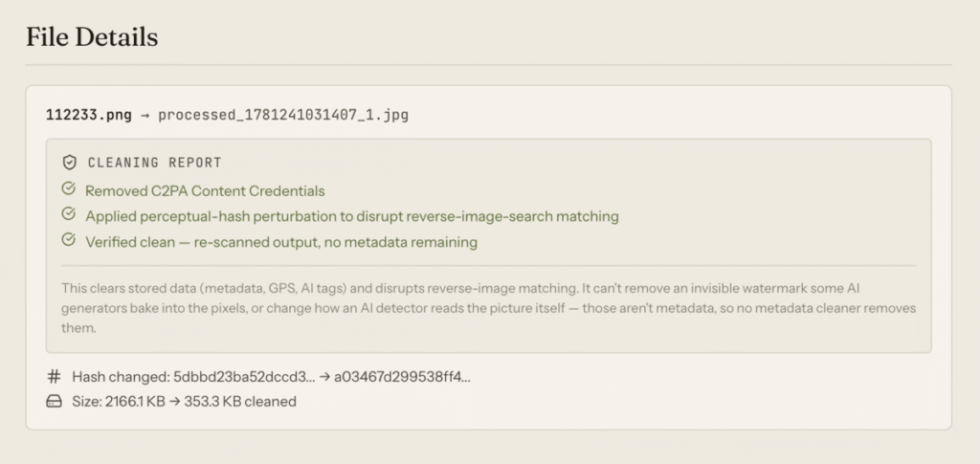This screenshot has width=980, height=464.
Task: Click the hash symbol icon next to Hash changed
Action: [x=55, y=377]
